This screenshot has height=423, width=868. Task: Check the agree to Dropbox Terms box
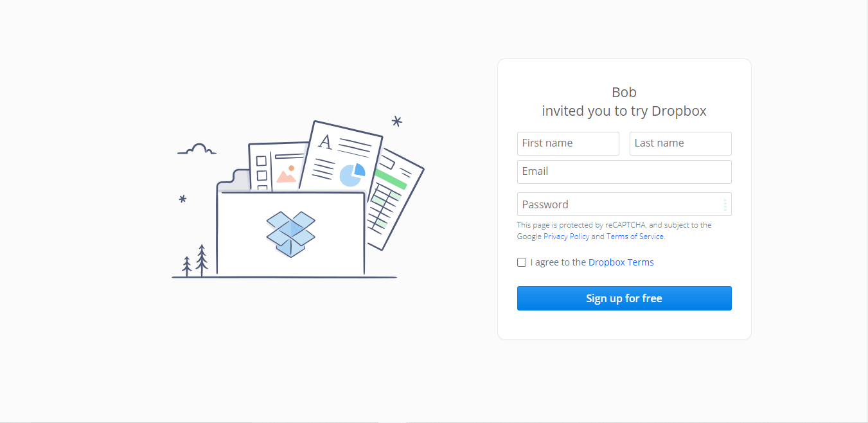[522, 262]
